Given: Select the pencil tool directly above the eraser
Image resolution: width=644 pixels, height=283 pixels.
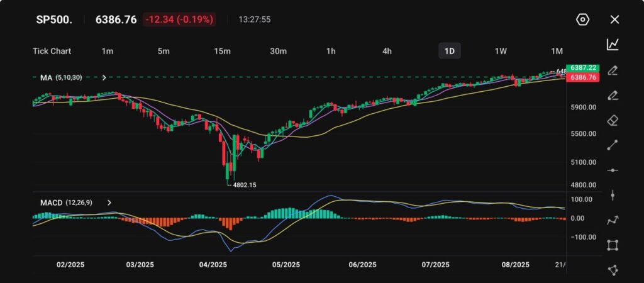Looking at the screenshot, I should point(613,96).
